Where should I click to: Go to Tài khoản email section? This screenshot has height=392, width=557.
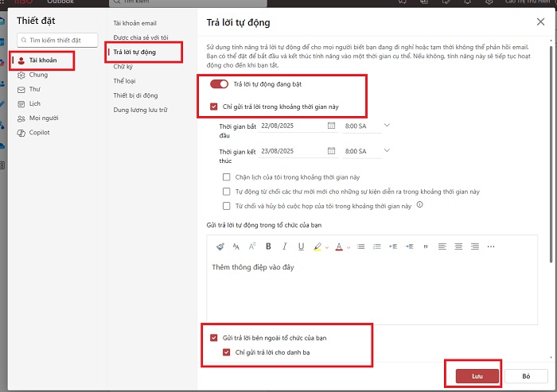[135, 23]
